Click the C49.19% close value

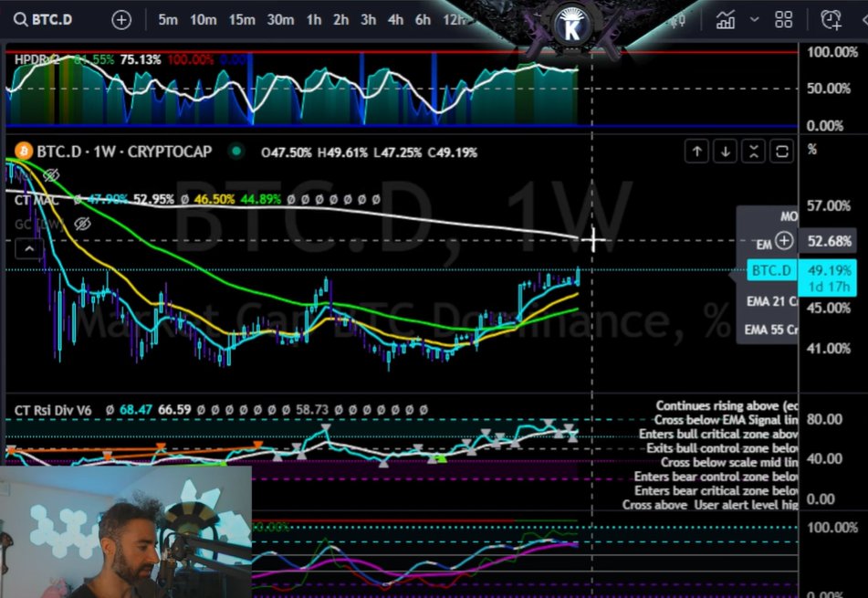pyautogui.click(x=453, y=152)
